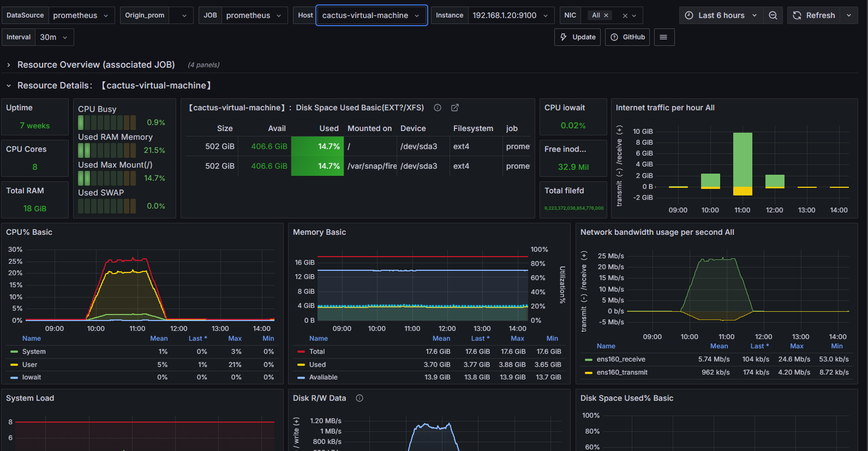This screenshot has height=451, width=868.
Task: Open the refresh interval dropdown arrow
Action: (849, 15)
